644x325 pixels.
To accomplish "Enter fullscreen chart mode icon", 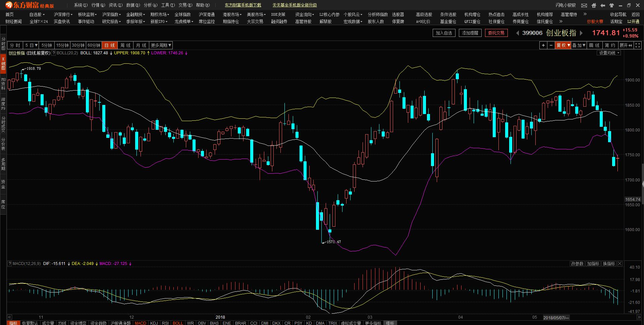I will (638, 45).
